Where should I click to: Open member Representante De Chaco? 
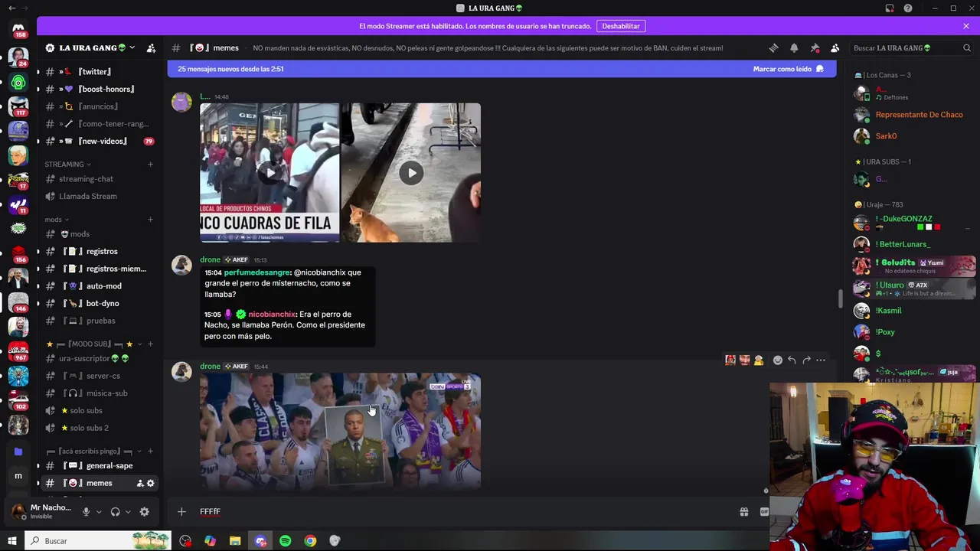[919, 115]
